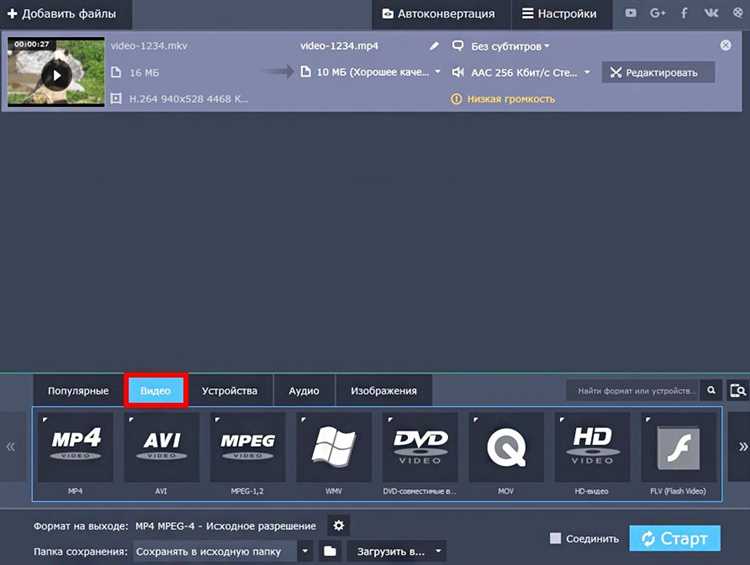This screenshot has height=565, width=750.
Task: Click the H.264 940x528 video info text
Action: coord(188,99)
